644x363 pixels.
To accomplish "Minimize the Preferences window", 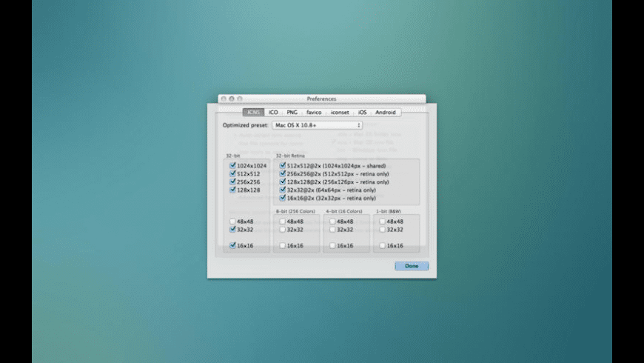I will tap(232, 99).
